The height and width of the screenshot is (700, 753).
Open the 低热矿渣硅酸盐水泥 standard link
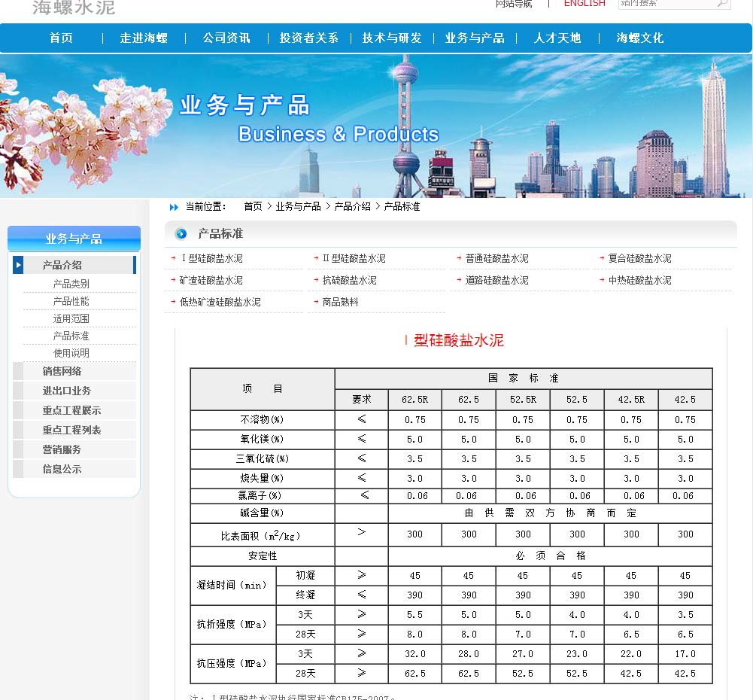point(220,302)
